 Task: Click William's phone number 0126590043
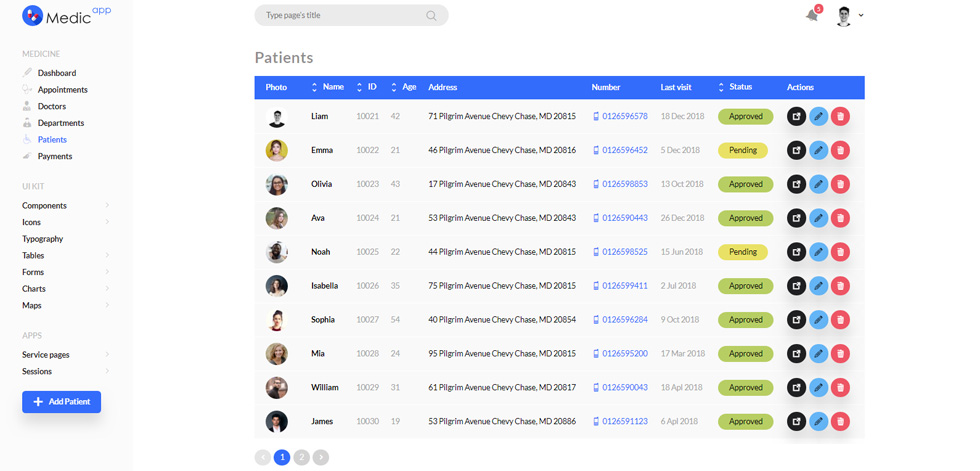[x=625, y=387]
